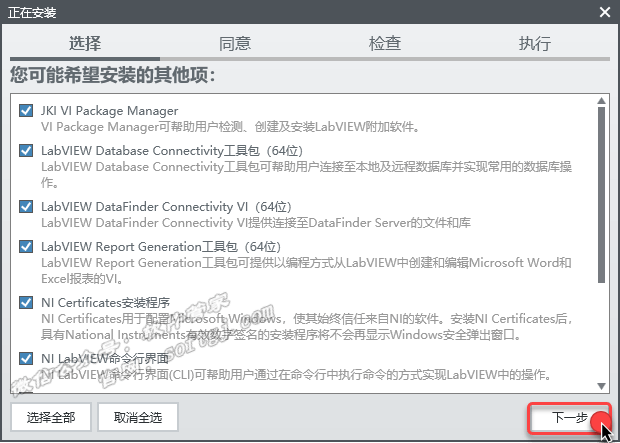Click the scrollbar up arrow
The width and height of the screenshot is (620, 443).
[601, 100]
